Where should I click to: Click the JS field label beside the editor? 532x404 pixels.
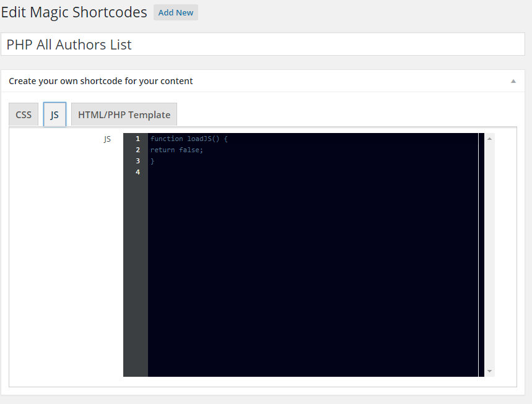click(107, 139)
